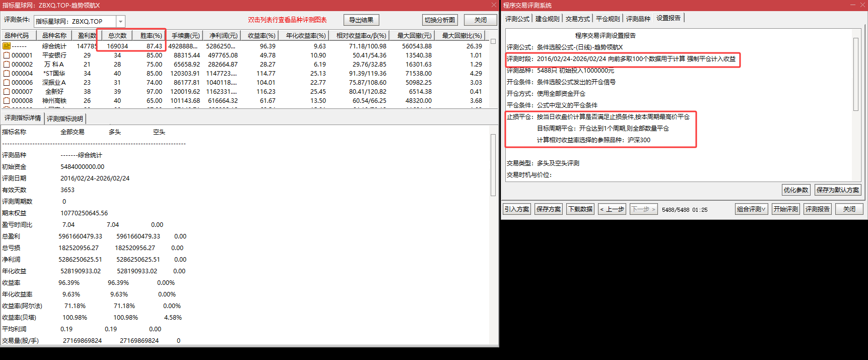Image resolution: width=868 pixels, height=360 pixels.
Task: Sort by the 品种名称 column header
Action: [54, 36]
